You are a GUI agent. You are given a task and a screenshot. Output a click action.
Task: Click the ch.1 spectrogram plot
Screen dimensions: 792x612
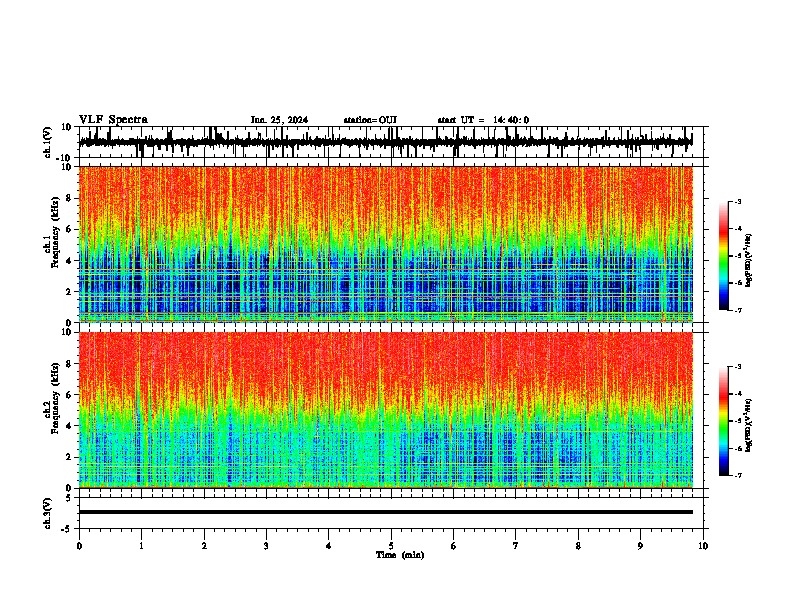390,244
